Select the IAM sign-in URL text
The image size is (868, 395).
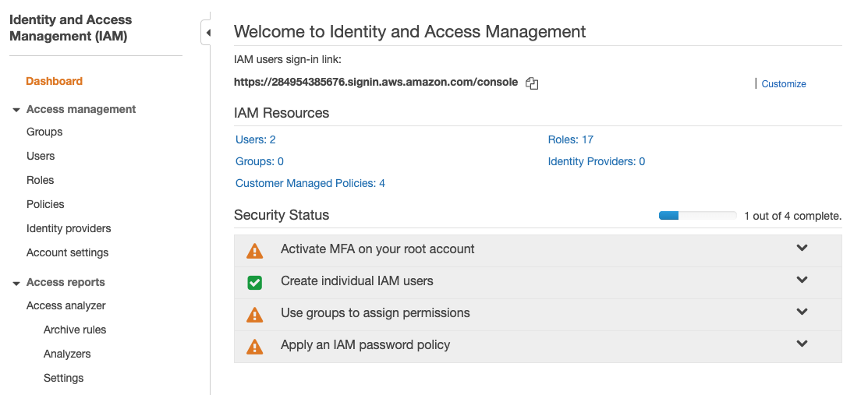click(x=376, y=82)
